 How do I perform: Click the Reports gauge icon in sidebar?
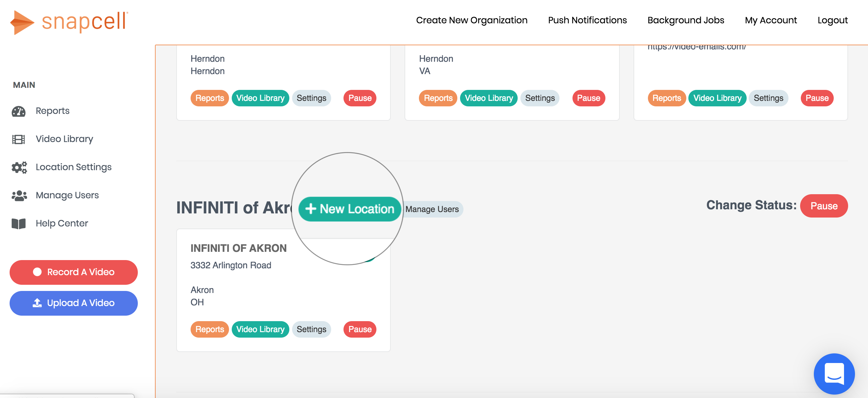coord(19,111)
